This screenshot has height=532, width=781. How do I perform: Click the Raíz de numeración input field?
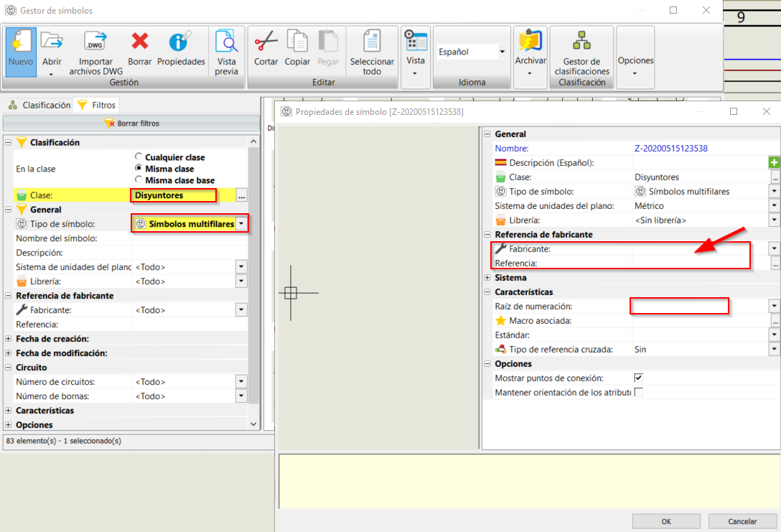pyautogui.click(x=679, y=306)
